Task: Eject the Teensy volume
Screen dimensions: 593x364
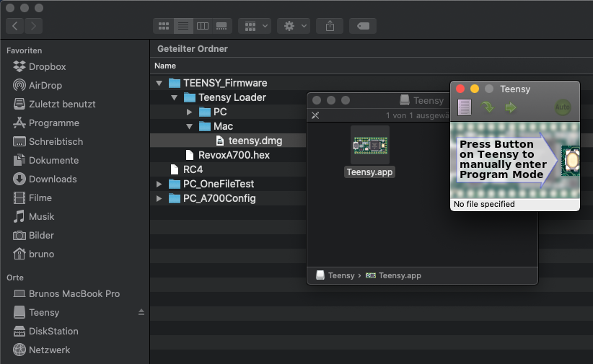Action: (x=141, y=312)
